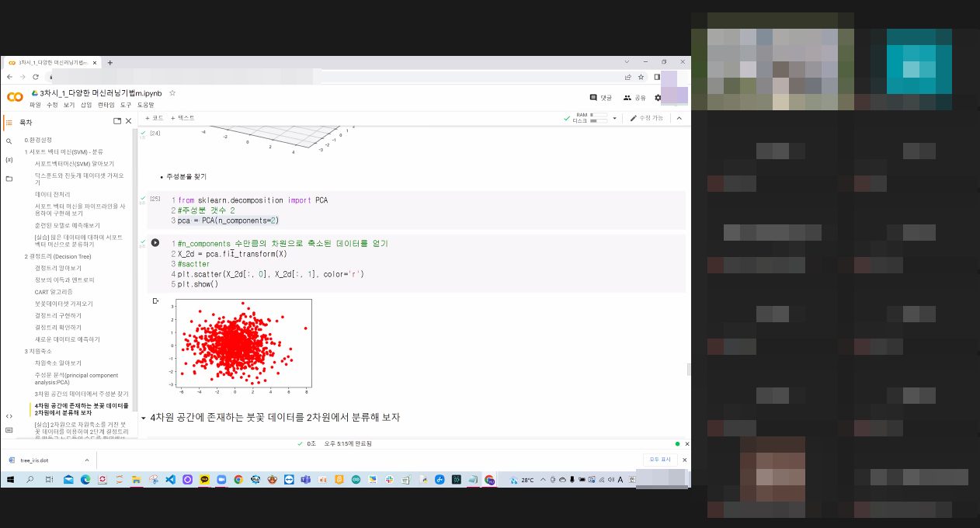Open the 런타임 menu
980x528 pixels.
click(x=106, y=105)
